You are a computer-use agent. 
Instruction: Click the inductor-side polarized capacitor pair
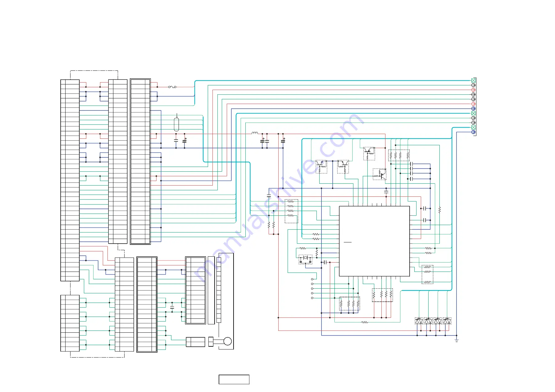click(265, 141)
